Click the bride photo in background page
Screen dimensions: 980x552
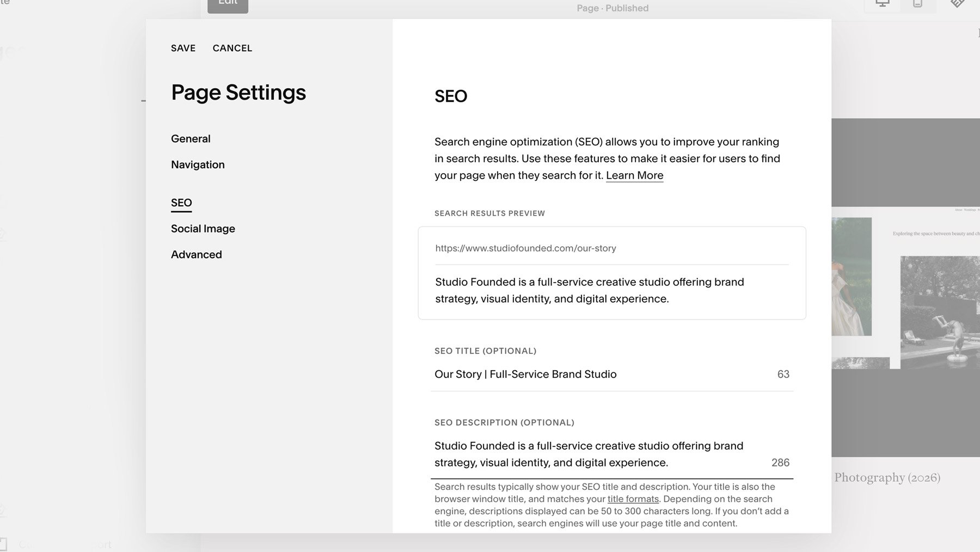click(852, 277)
